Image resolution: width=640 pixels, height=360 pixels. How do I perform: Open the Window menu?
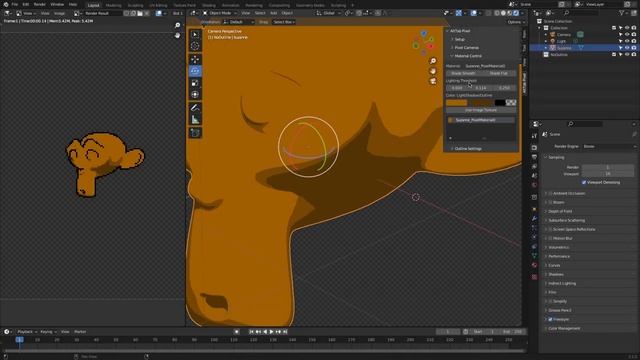(x=57, y=4)
